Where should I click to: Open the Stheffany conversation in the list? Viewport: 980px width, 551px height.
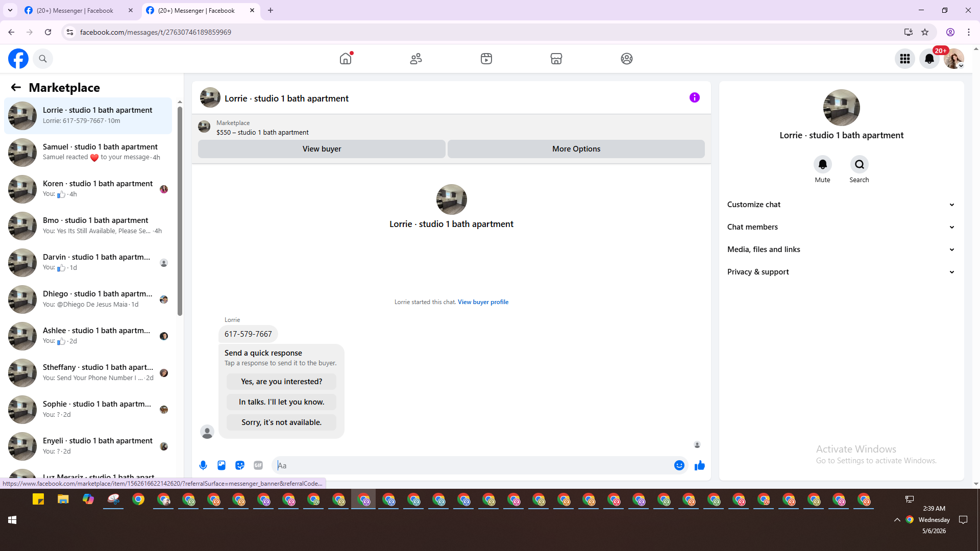coord(88,373)
